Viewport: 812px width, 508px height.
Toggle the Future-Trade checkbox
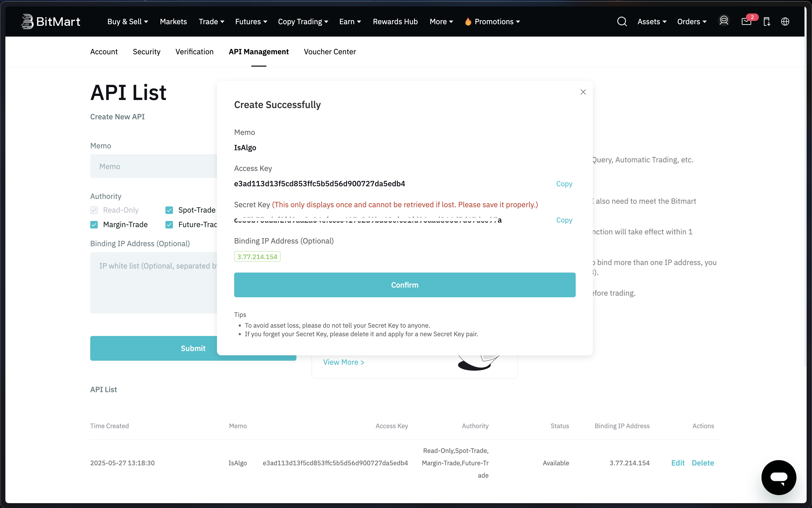169,224
